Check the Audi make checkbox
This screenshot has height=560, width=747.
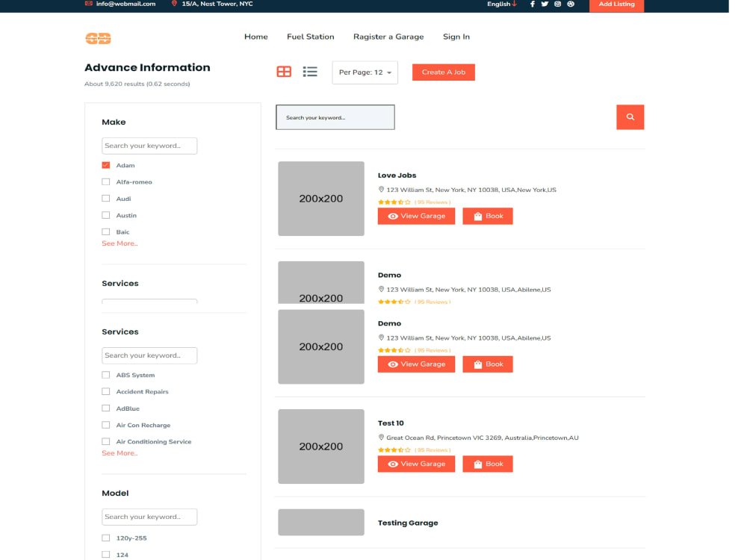point(106,199)
